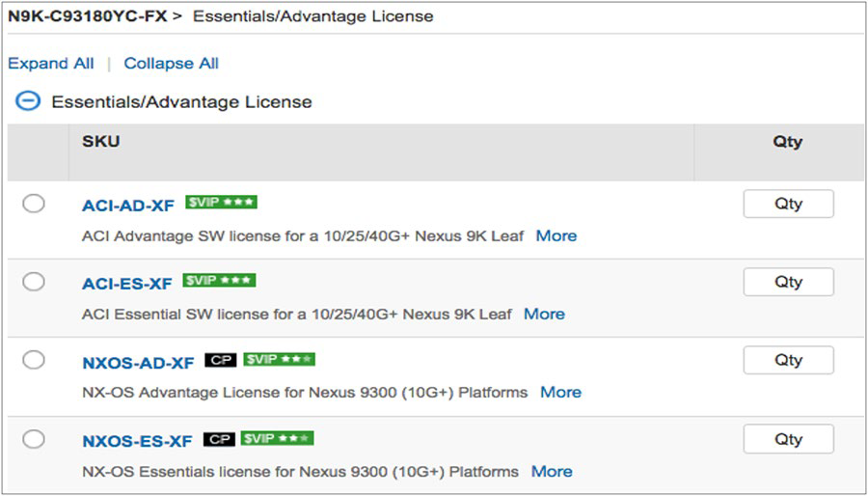Open More info for NX-OS Advantage License
Screen dimensions: 868x496
pyautogui.click(x=560, y=392)
